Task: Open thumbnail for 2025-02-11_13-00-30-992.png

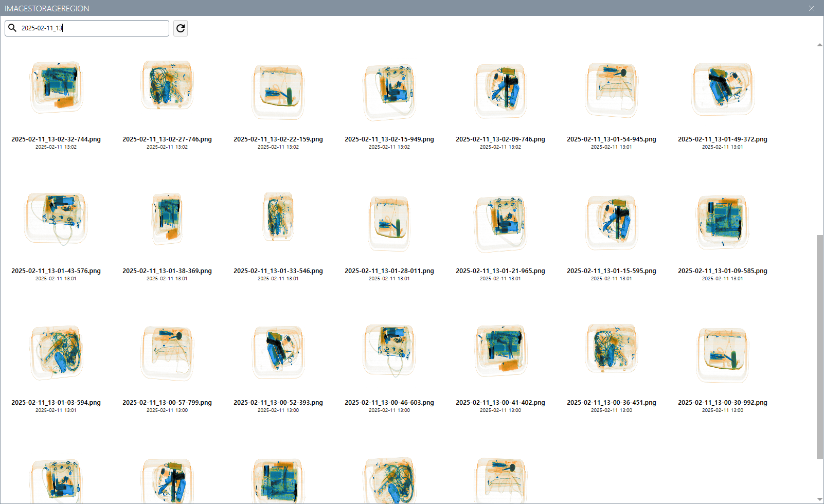Action: click(723, 355)
